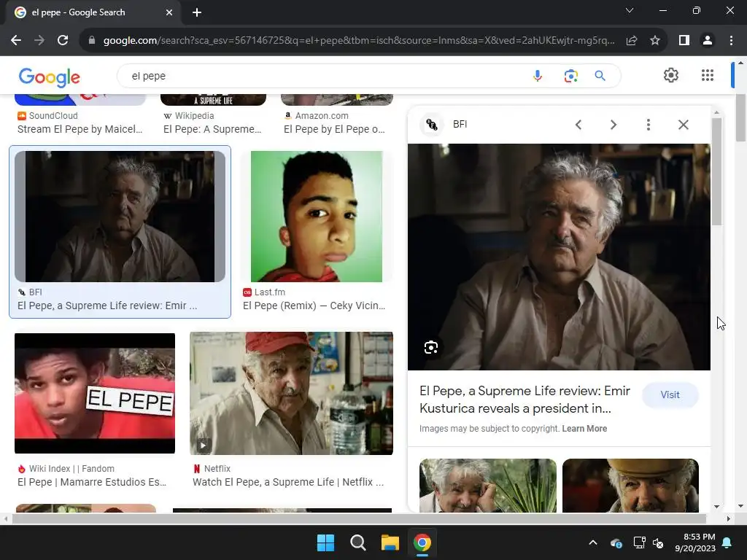747x560 pixels.
Task: Click the Lens icon on preview image
Action: click(x=431, y=347)
